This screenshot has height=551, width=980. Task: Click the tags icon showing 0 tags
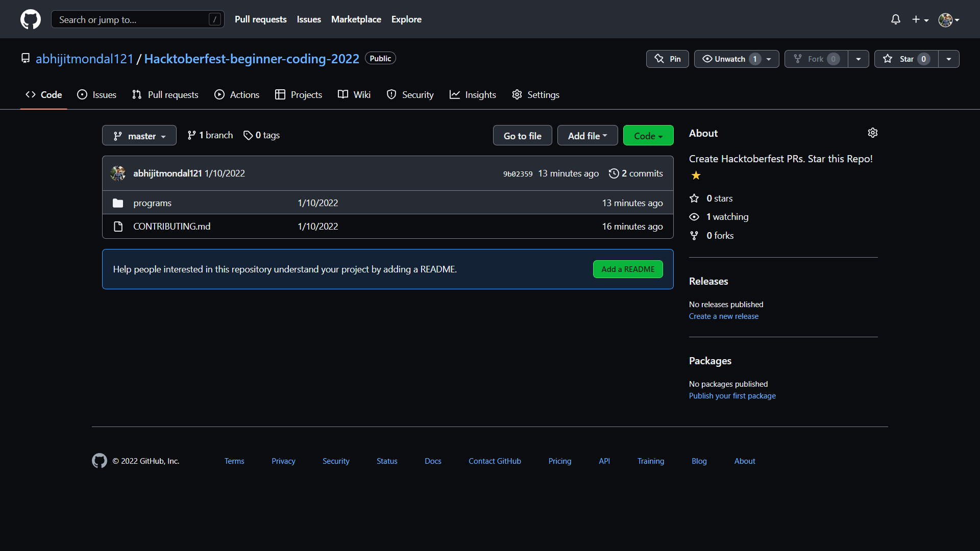click(x=248, y=135)
